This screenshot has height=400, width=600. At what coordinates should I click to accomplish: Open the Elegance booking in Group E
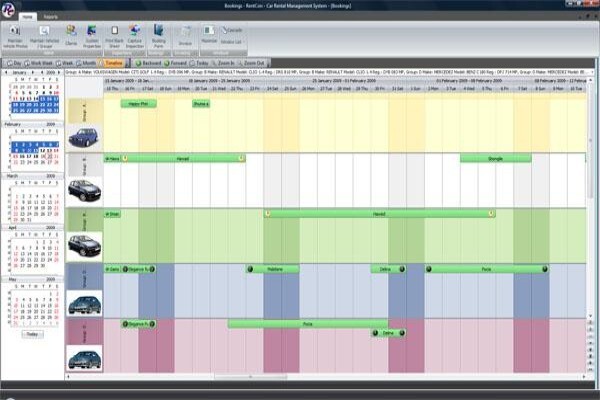139,324
